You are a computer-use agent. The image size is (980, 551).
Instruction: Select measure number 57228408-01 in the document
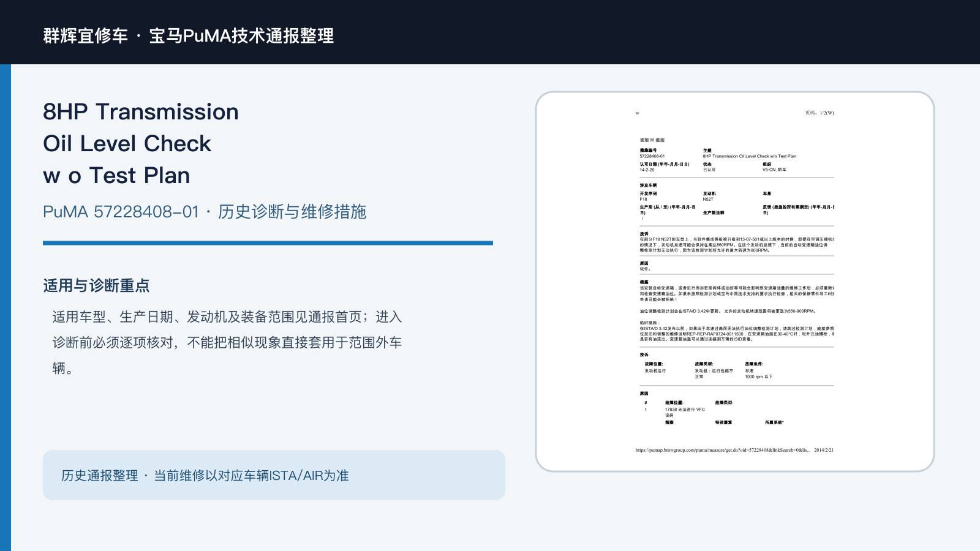point(652,156)
